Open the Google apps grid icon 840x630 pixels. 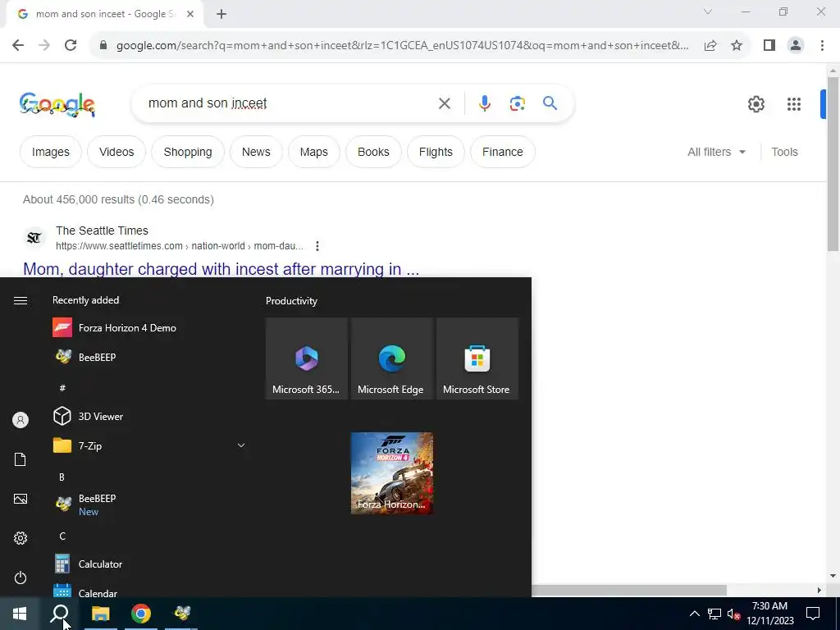(794, 104)
